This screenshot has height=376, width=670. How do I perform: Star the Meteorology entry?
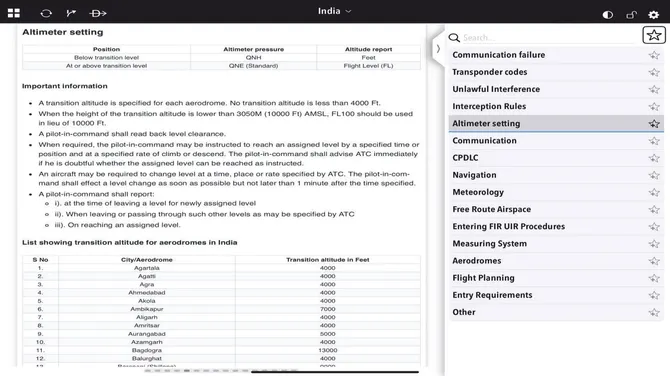click(x=654, y=192)
